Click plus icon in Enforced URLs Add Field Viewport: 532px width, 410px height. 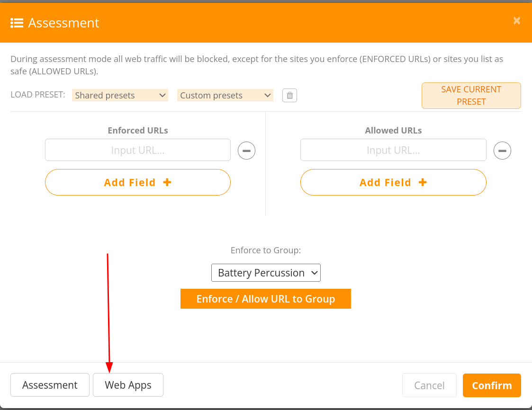click(x=167, y=182)
